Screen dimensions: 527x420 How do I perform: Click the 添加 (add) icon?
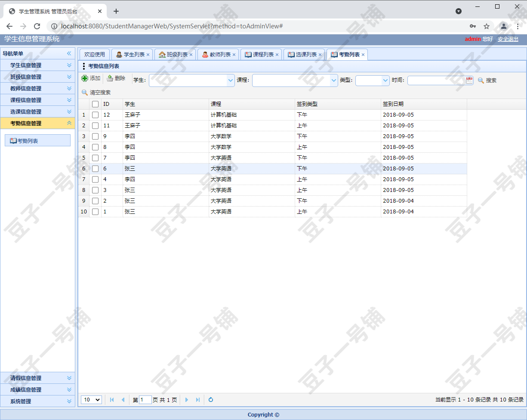point(86,78)
